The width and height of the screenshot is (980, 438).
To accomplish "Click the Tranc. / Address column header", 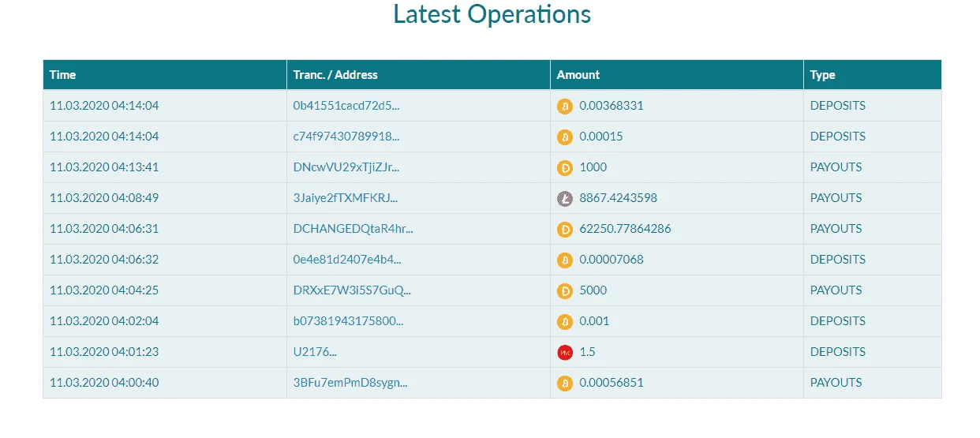I will [x=419, y=75].
